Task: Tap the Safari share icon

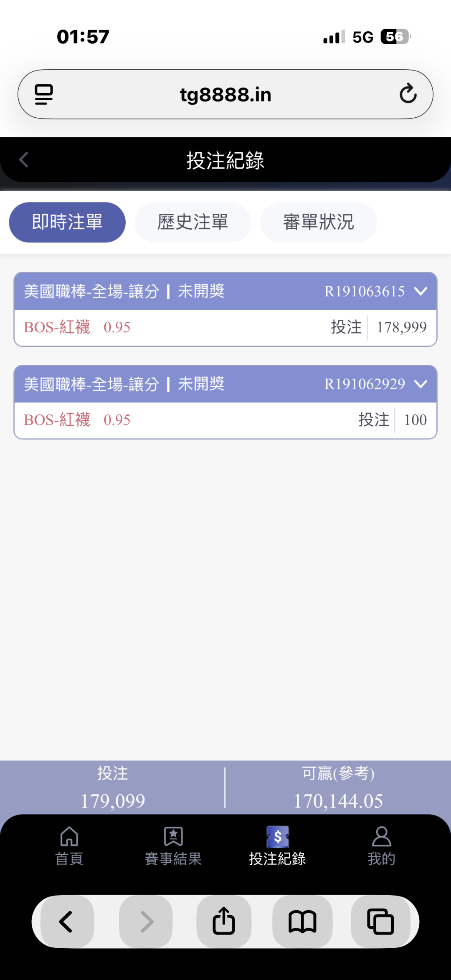Action: 224,921
